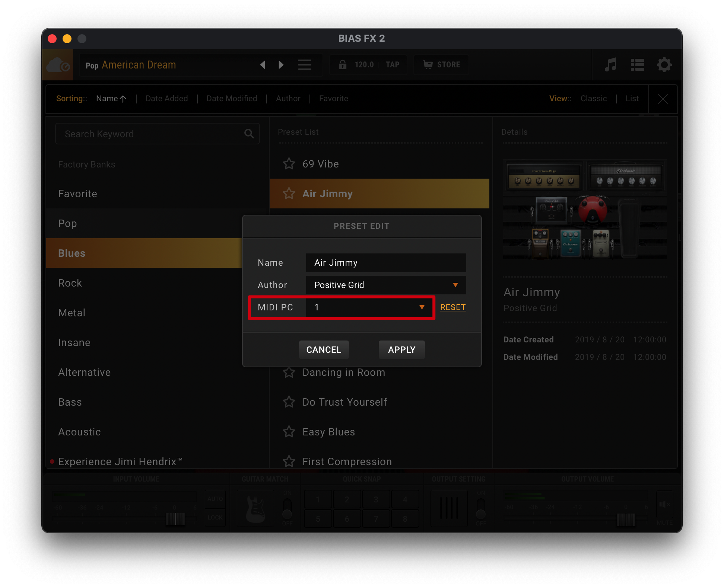Image resolution: width=724 pixels, height=588 pixels.
Task: Go to next preset arrow
Action: pyautogui.click(x=281, y=65)
